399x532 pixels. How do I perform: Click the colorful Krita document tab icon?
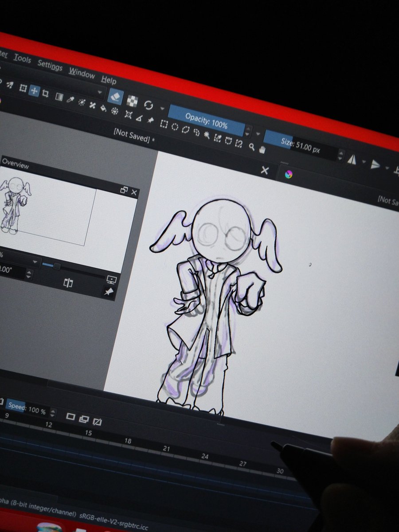pos(289,174)
